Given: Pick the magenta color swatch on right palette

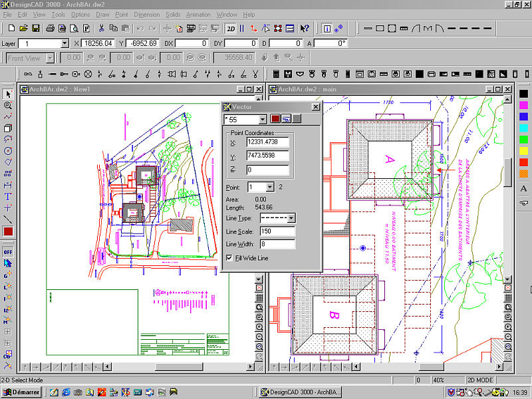Looking at the screenshot, I should click(x=523, y=104).
